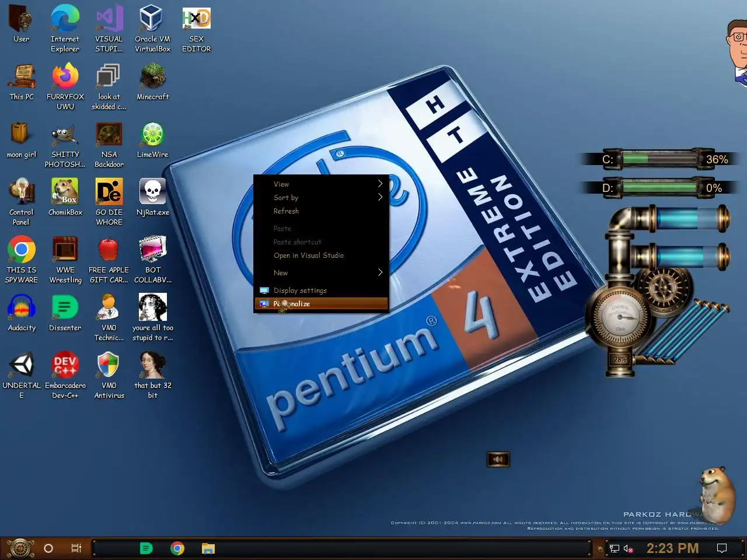This screenshot has width=747, height=560.
Task: Open the NSA Backdoor icon
Action: 109,145
